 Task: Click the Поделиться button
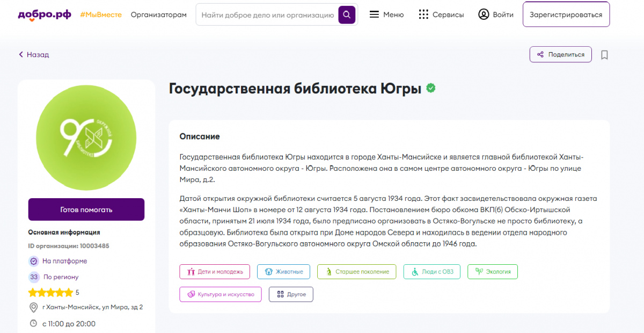[x=561, y=55]
